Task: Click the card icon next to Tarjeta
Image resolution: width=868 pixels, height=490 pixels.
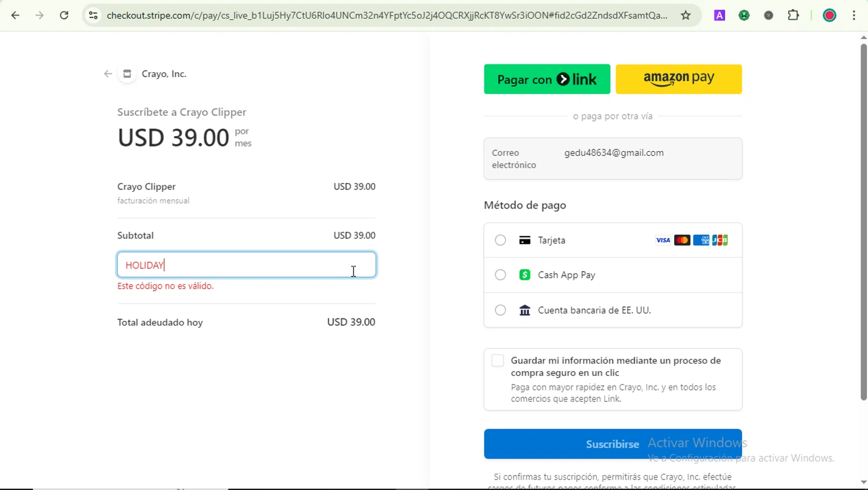Action: click(x=525, y=240)
